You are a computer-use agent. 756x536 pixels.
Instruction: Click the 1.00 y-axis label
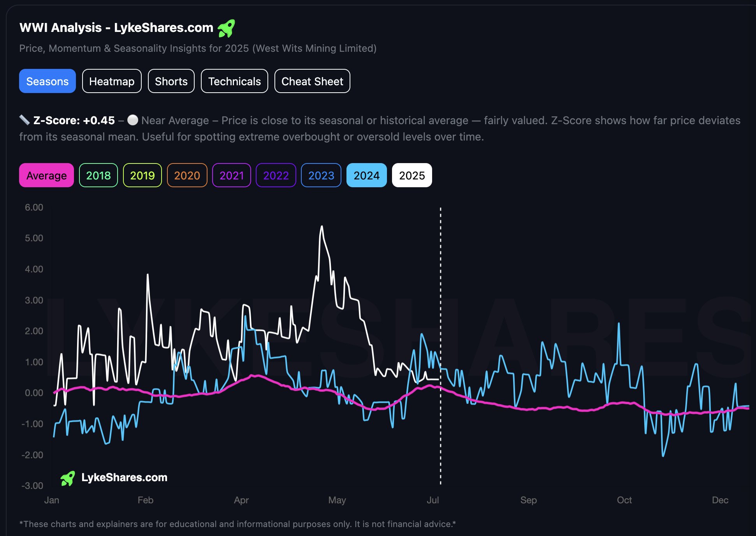tap(34, 362)
